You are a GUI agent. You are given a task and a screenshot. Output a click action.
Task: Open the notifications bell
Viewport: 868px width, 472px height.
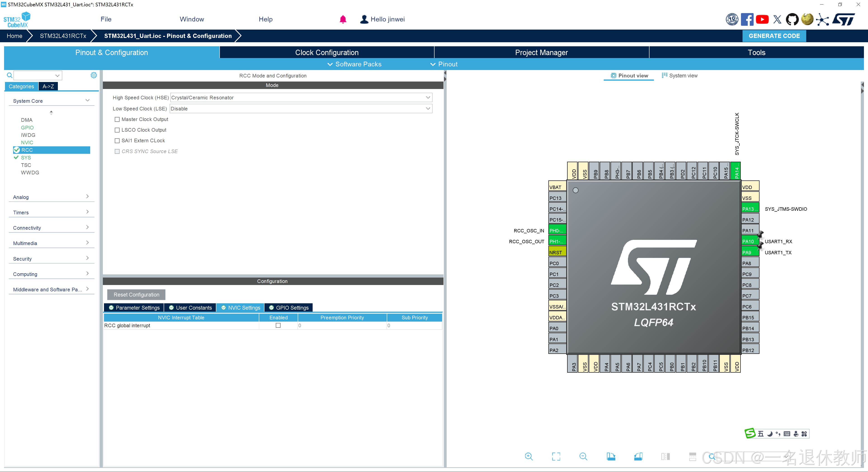tap(343, 19)
